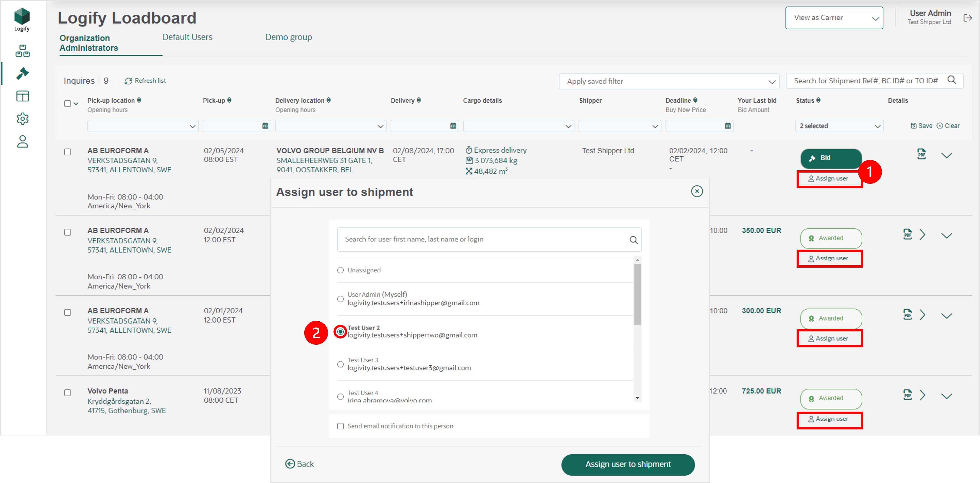Save the current filter

coord(921,126)
